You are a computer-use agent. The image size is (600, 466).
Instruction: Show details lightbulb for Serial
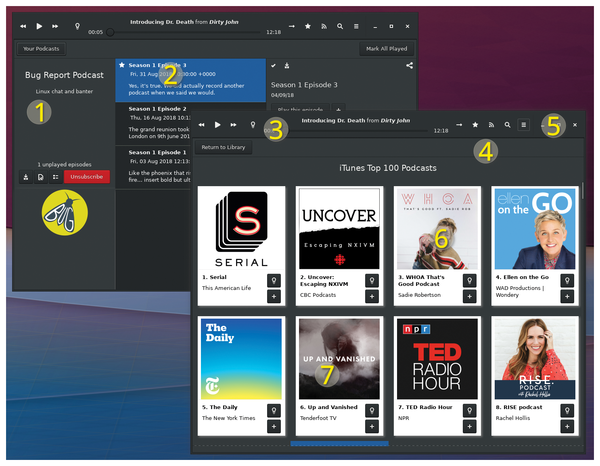274,280
